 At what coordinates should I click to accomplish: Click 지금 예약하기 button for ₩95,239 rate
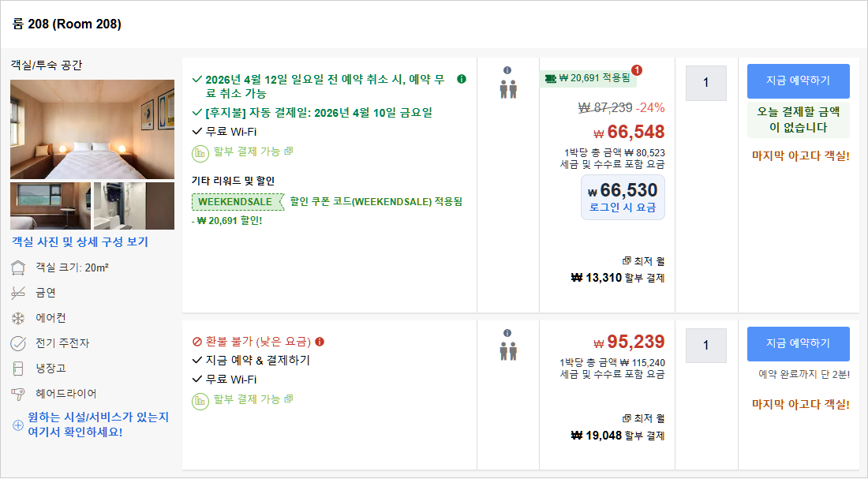tap(798, 343)
